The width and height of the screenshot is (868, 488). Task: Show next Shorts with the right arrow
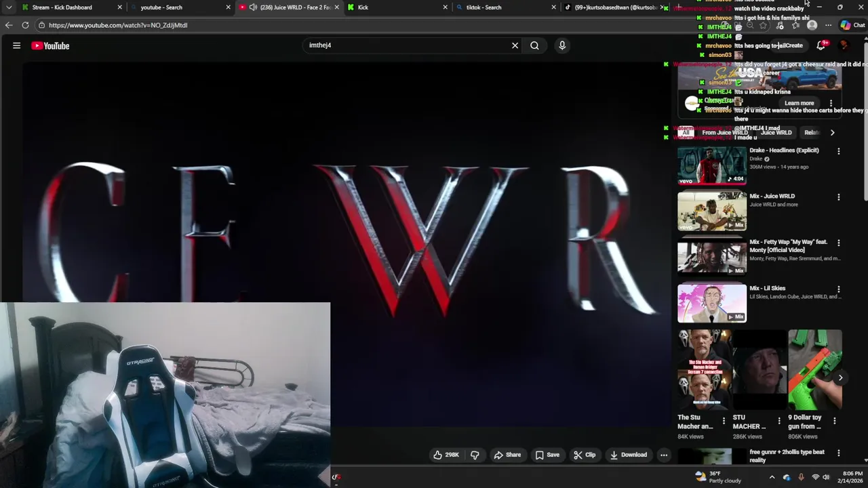(840, 378)
